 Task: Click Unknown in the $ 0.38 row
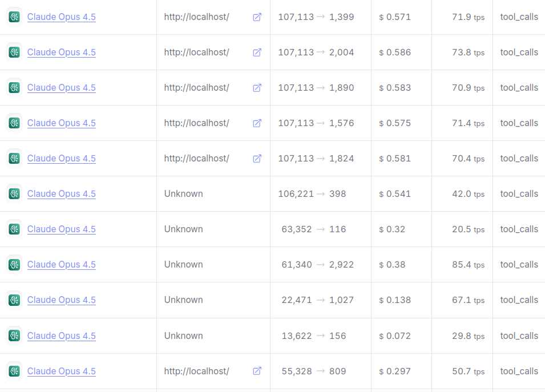pos(184,265)
